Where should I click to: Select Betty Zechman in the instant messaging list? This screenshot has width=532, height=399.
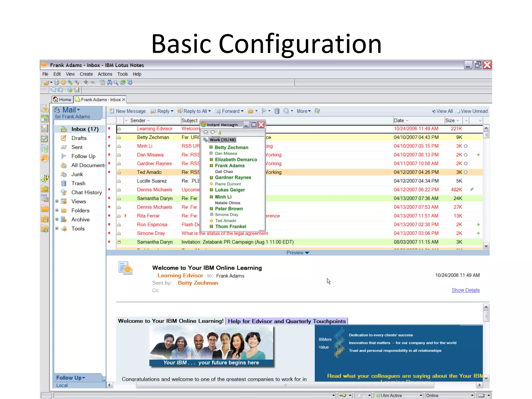(231, 147)
